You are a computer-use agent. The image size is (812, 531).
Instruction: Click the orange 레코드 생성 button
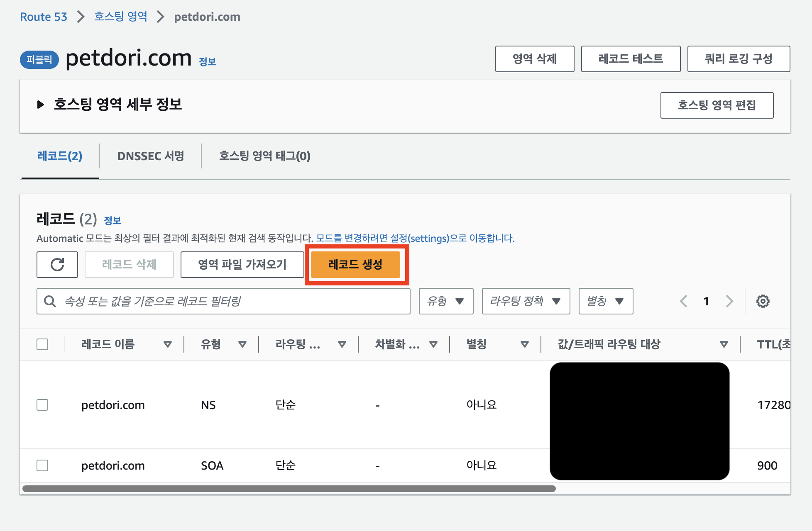[x=355, y=265]
